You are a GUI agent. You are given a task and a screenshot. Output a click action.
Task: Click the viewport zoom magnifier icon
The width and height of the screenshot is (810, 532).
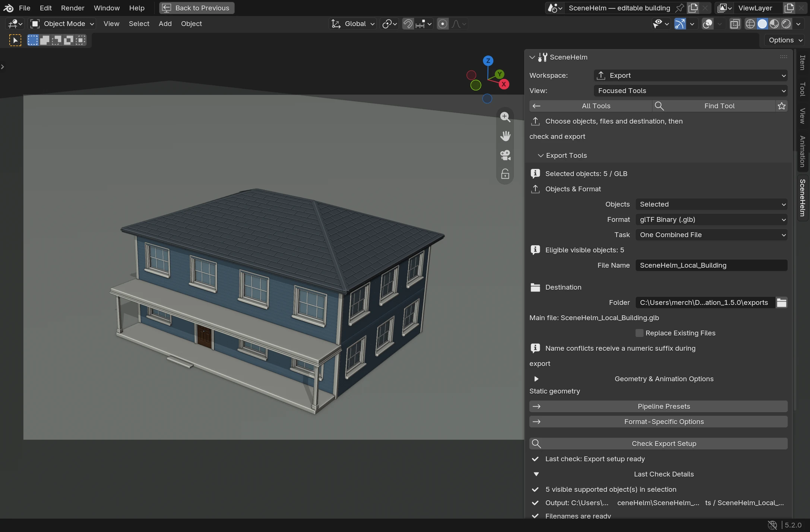point(505,117)
